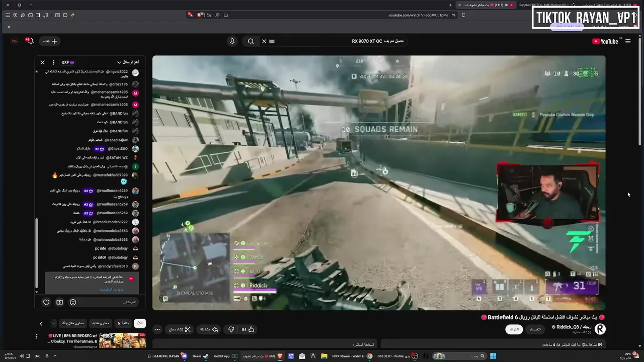Open the learn more link in chat notice
This screenshot has height=362, width=644.
click(x=111, y=289)
